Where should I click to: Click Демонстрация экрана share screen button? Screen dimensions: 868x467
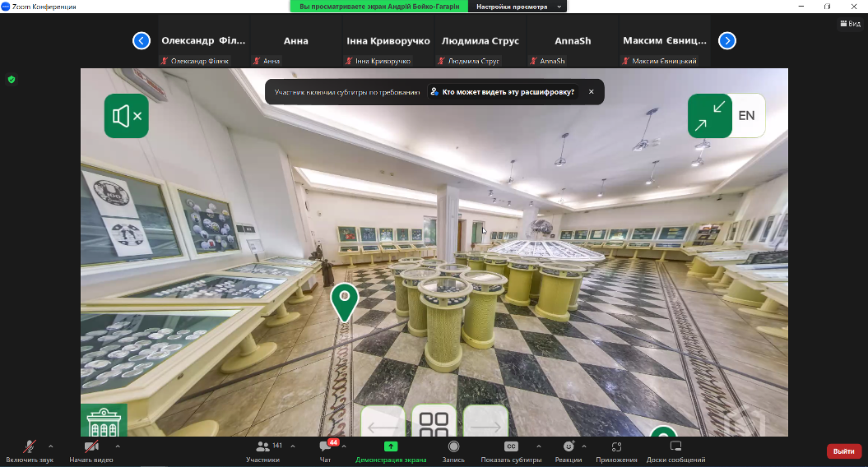pos(391,451)
